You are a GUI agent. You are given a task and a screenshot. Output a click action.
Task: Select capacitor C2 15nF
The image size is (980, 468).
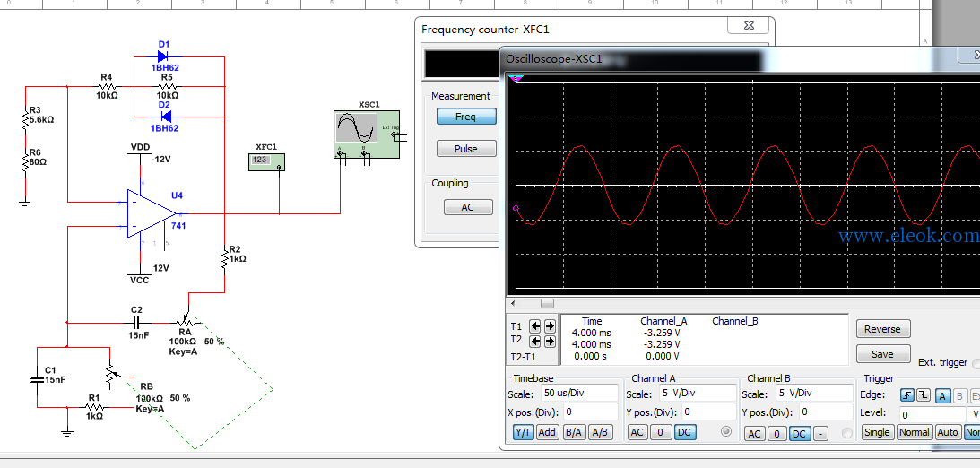pyautogui.click(x=137, y=323)
